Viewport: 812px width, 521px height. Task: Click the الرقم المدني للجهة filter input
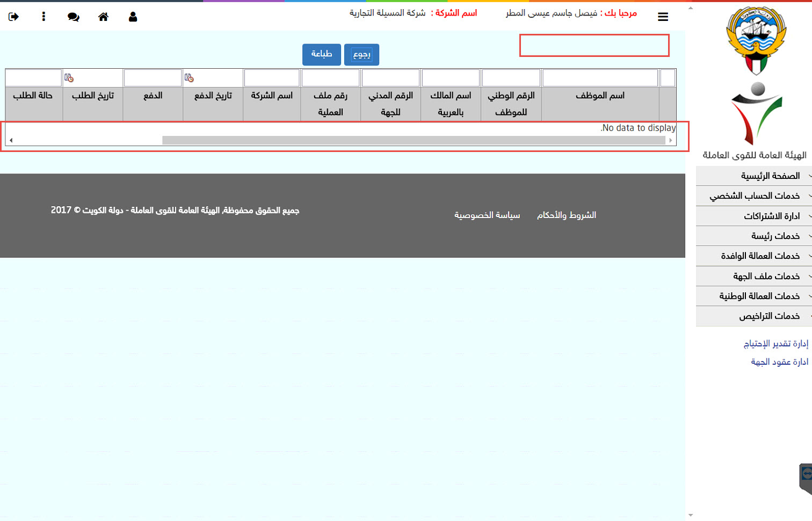pos(390,78)
